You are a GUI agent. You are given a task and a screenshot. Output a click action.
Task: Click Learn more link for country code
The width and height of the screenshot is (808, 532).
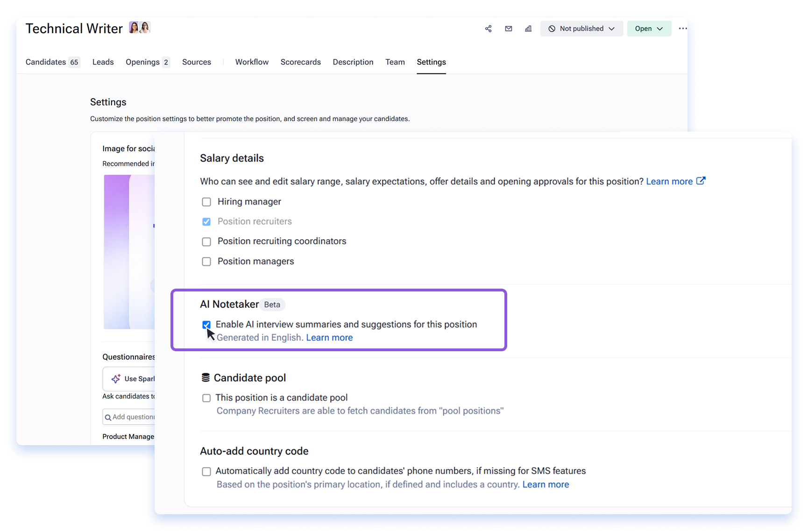pyautogui.click(x=546, y=484)
